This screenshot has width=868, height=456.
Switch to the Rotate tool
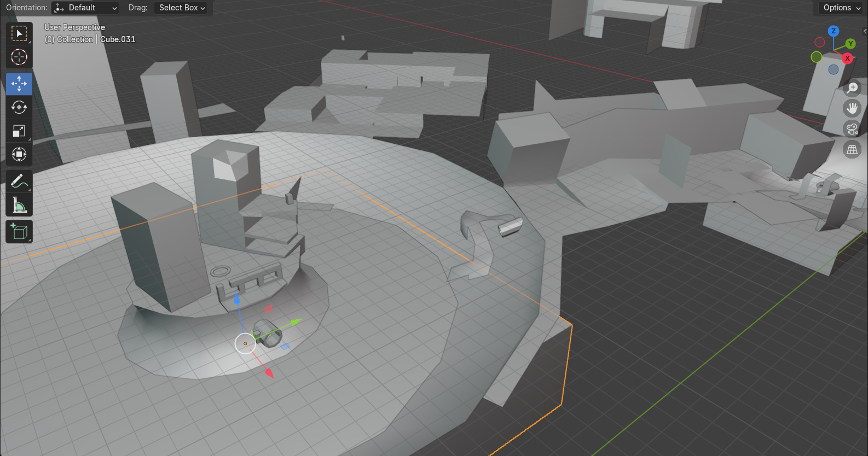19,107
